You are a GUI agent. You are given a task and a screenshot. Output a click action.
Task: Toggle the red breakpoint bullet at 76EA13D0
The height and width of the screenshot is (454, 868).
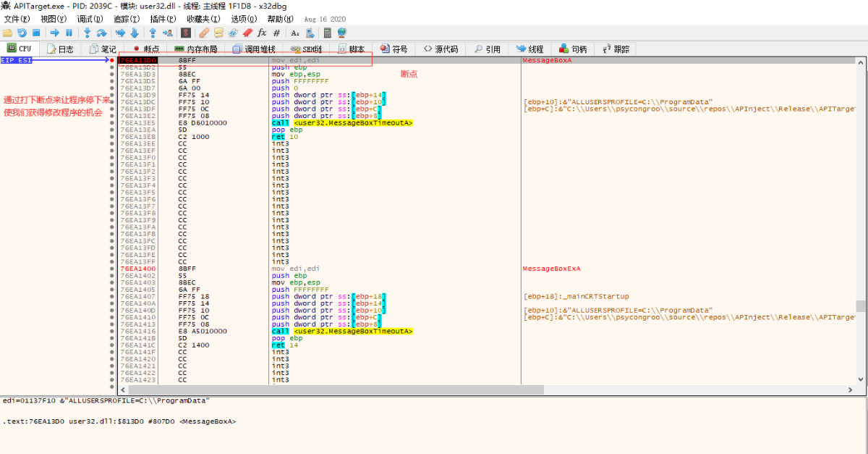111,60
